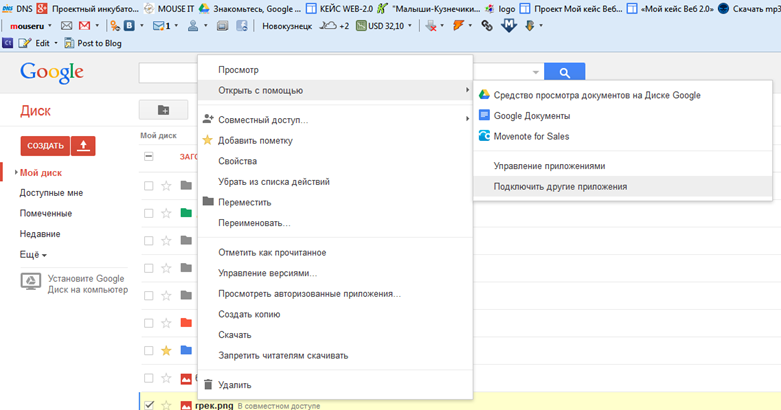Expand the Совместный доступ submenu arrow
Viewport: 781px width, 410px height.
coord(467,119)
